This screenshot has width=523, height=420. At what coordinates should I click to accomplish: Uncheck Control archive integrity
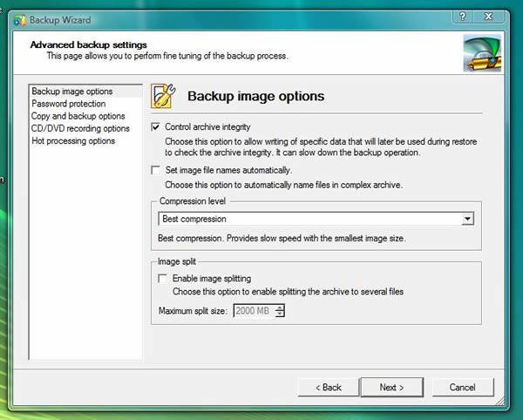pos(155,127)
